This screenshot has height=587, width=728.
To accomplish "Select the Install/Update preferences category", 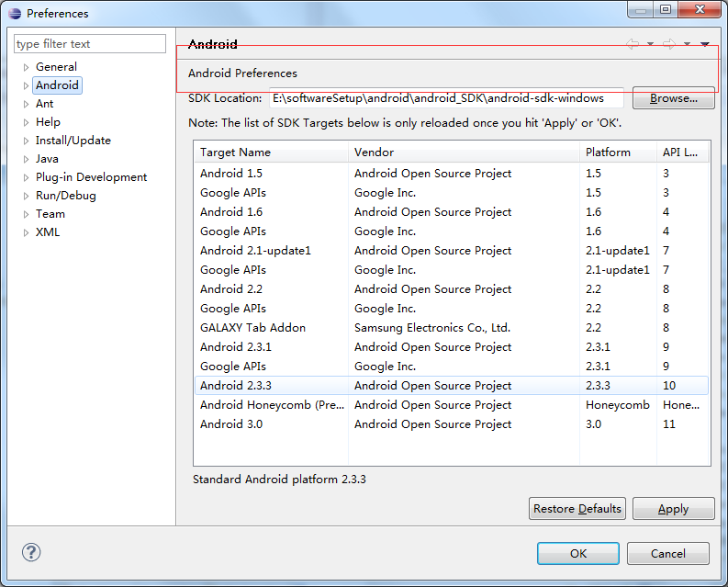I will point(73,141).
